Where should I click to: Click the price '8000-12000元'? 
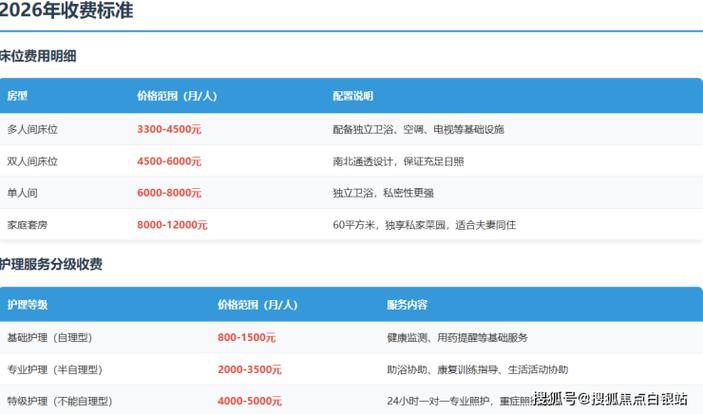[172, 225]
